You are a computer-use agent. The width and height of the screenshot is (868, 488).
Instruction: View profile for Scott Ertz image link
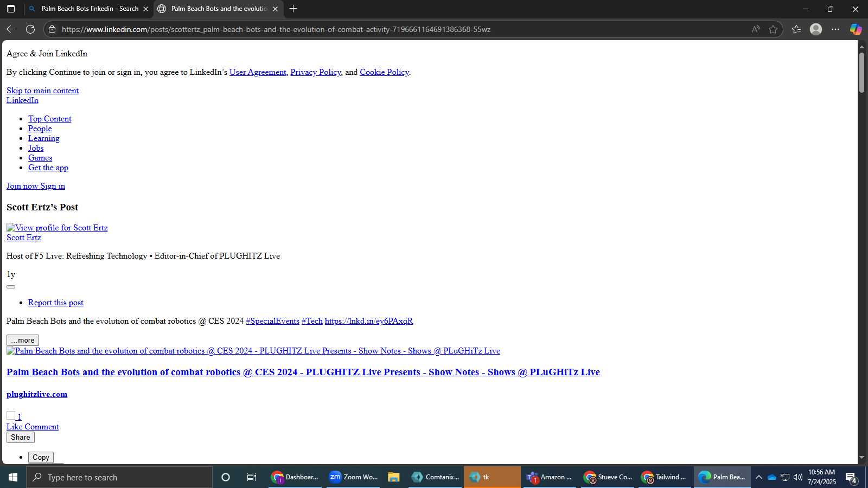tap(57, 228)
